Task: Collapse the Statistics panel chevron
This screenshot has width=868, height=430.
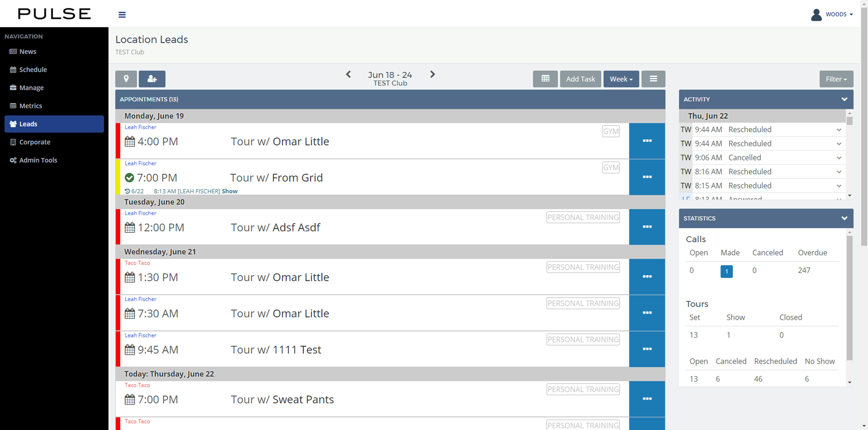Action: coord(844,218)
